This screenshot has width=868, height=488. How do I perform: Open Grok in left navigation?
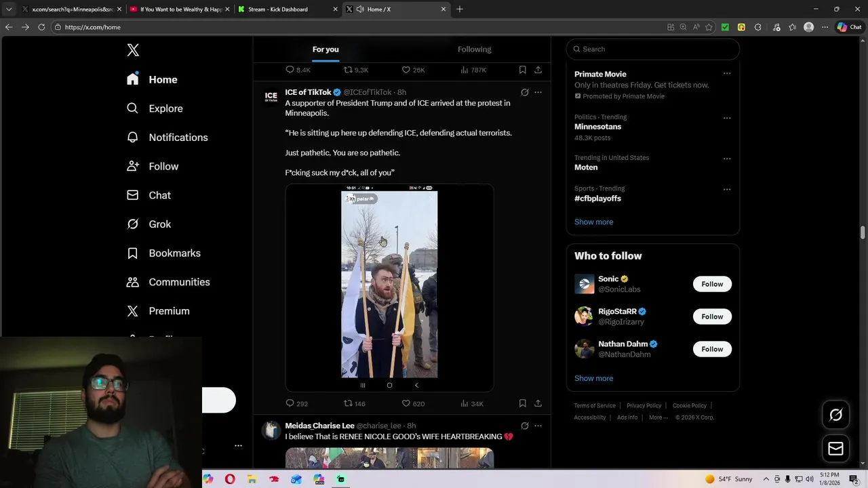point(149,224)
